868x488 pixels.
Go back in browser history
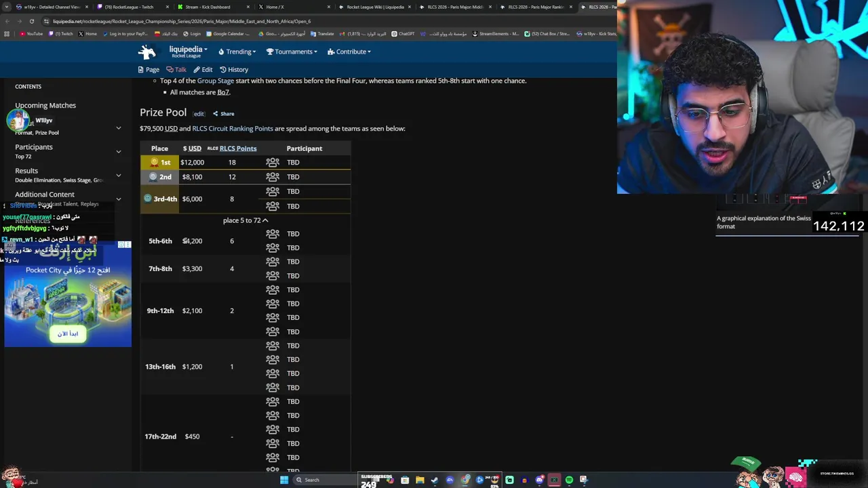pos(7,21)
